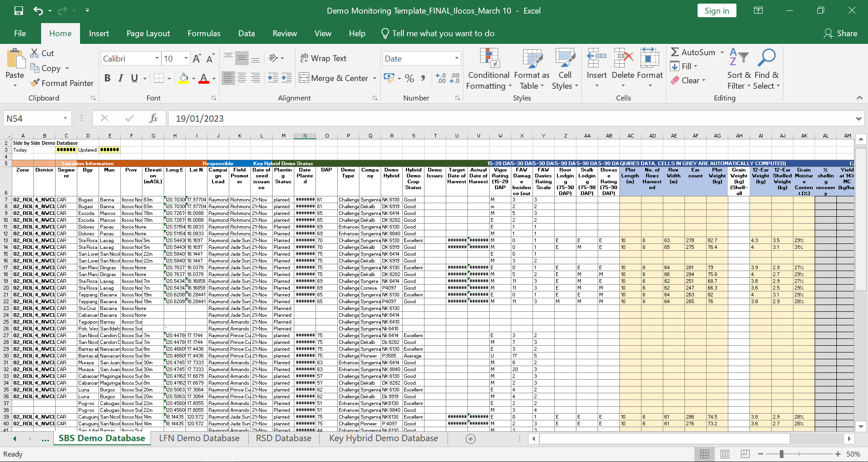Open Find & Select menu

pyautogui.click(x=767, y=69)
